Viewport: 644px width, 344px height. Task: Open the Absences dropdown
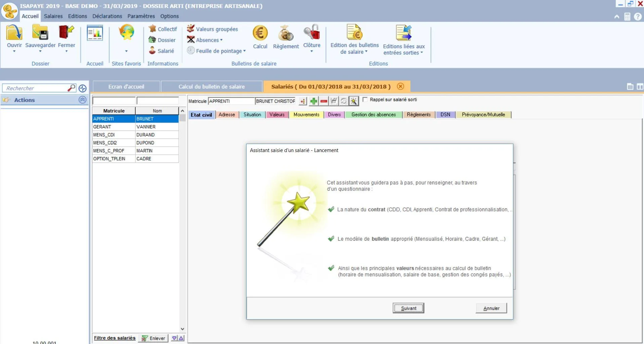click(x=205, y=40)
